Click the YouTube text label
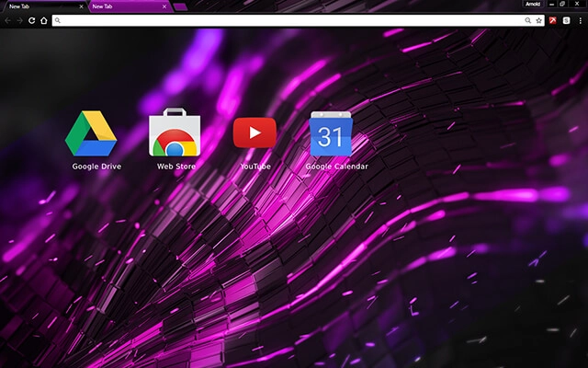Screen dimensions: 588x368 (255, 167)
